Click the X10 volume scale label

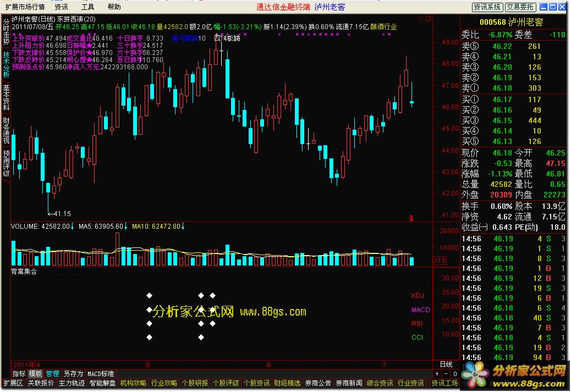point(440,260)
